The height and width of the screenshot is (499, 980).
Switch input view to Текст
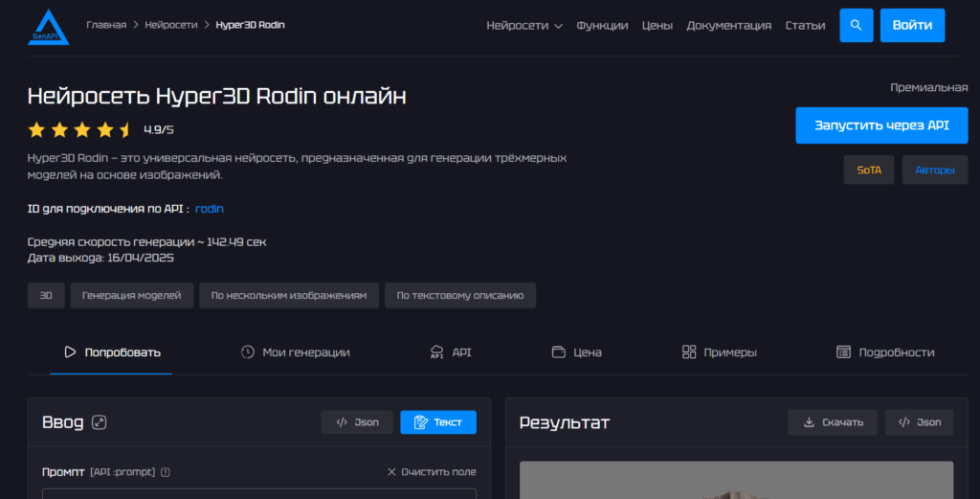(x=437, y=422)
